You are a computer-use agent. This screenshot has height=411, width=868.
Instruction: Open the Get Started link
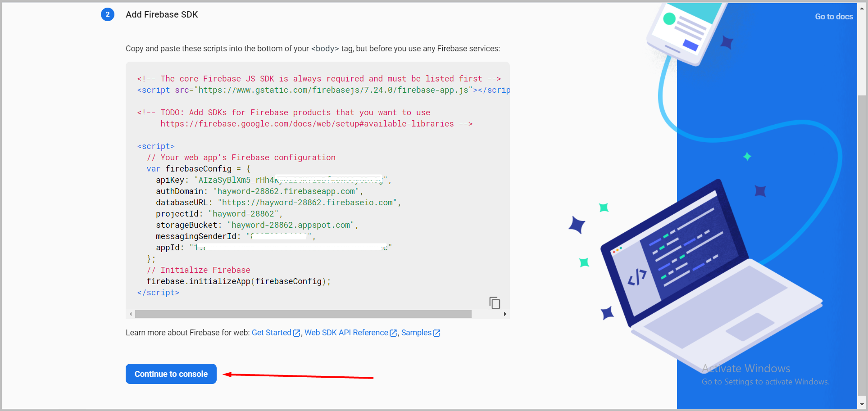point(272,333)
